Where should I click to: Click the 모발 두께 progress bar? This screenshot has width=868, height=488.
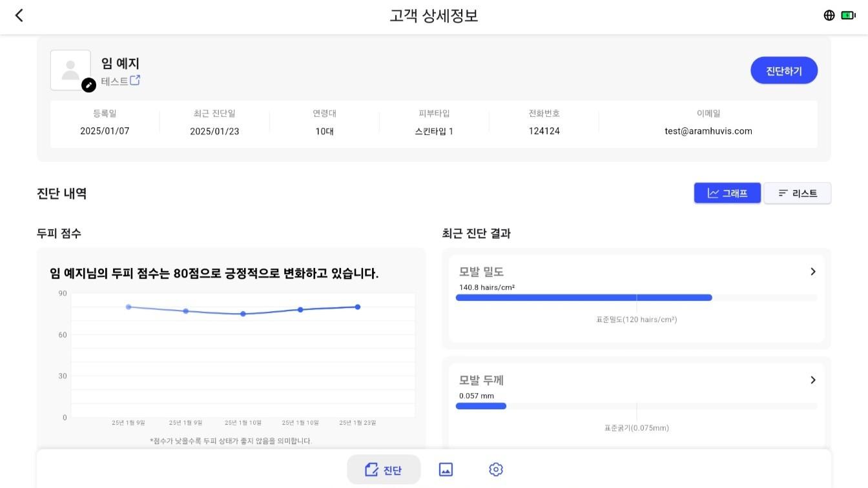(636, 406)
